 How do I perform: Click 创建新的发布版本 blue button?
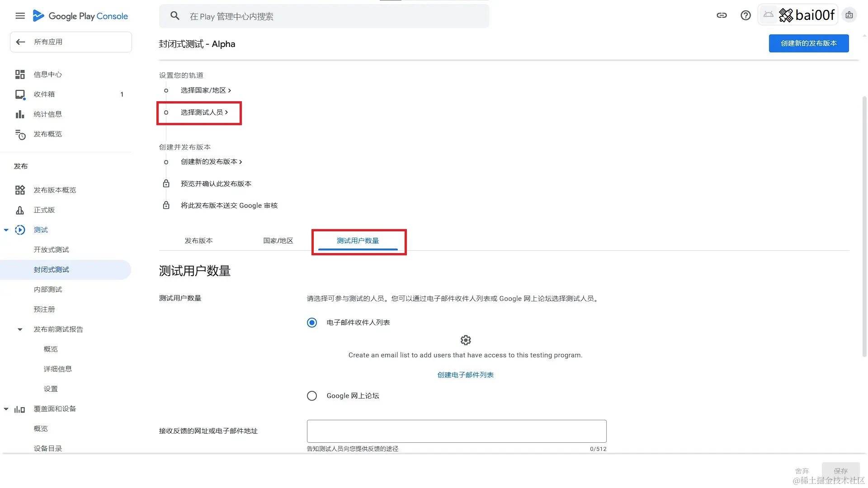[x=808, y=43]
